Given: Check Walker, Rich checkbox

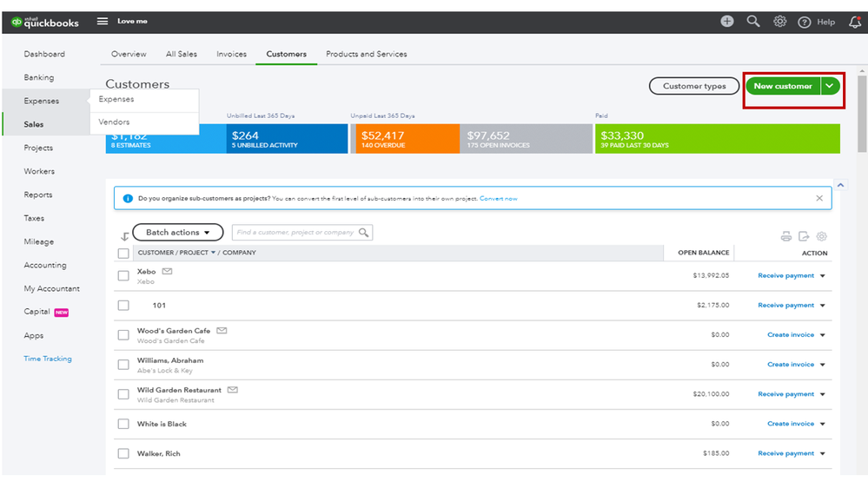Looking at the screenshot, I should click(123, 453).
